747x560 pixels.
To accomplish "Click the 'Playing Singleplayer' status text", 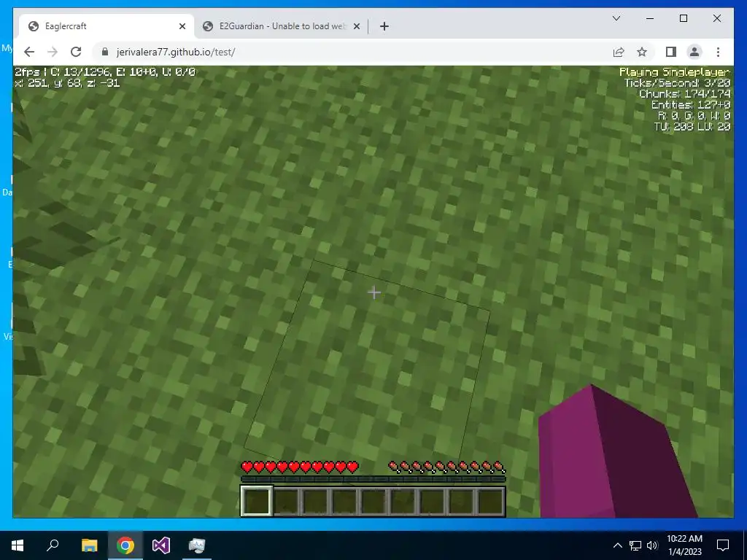I will (x=675, y=72).
